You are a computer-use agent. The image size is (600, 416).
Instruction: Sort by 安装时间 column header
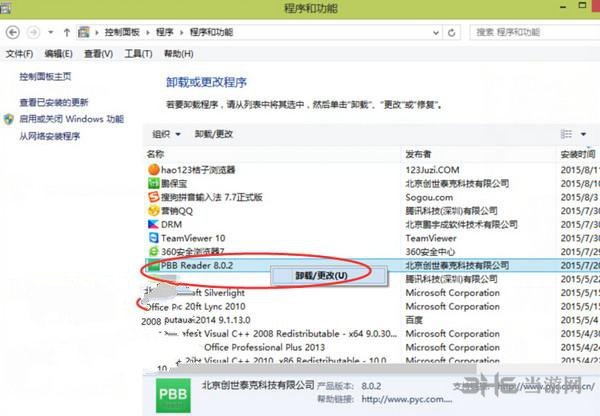point(578,154)
